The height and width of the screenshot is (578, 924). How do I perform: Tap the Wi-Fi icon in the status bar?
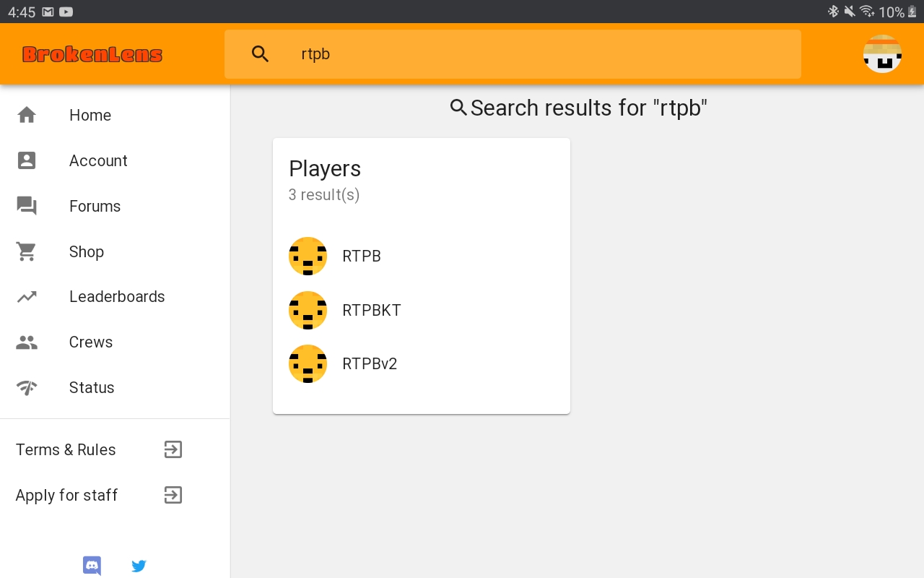click(x=867, y=12)
